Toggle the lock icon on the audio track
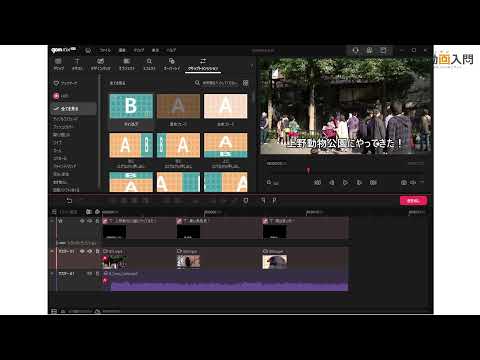Image resolution: width=480 pixels, height=360 pixels. click(98, 274)
